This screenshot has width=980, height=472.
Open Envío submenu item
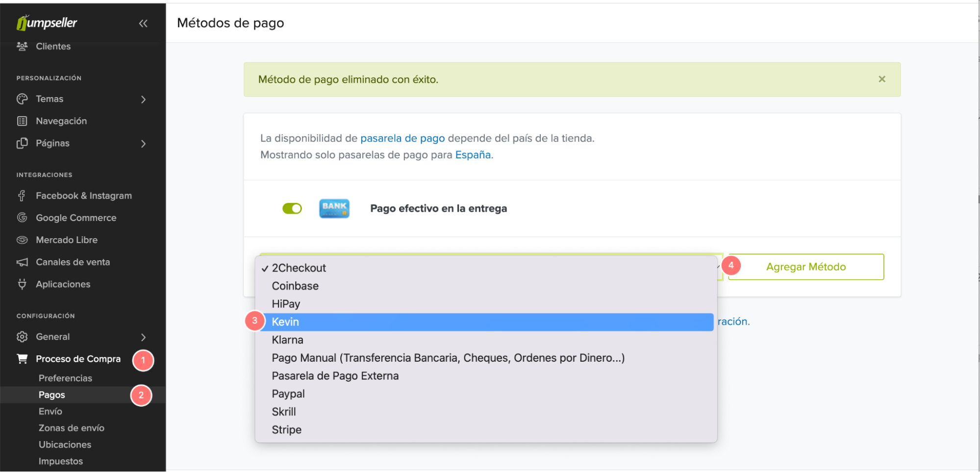coord(50,412)
